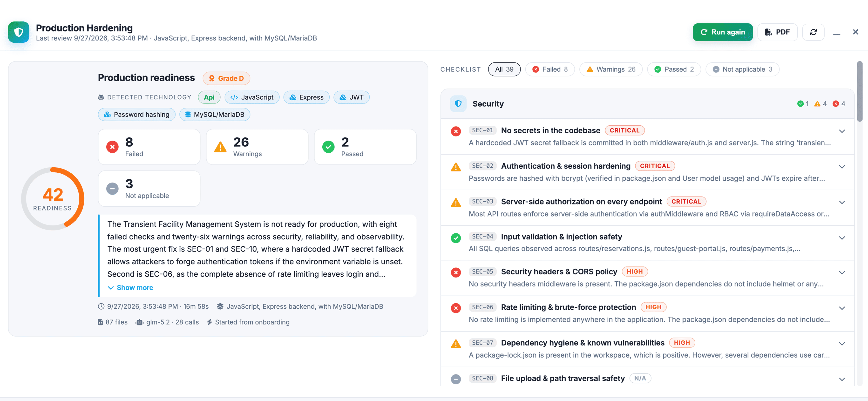868x401 pixels.
Task: Click the warning triangle in the Warnings card
Action: point(220,147)
